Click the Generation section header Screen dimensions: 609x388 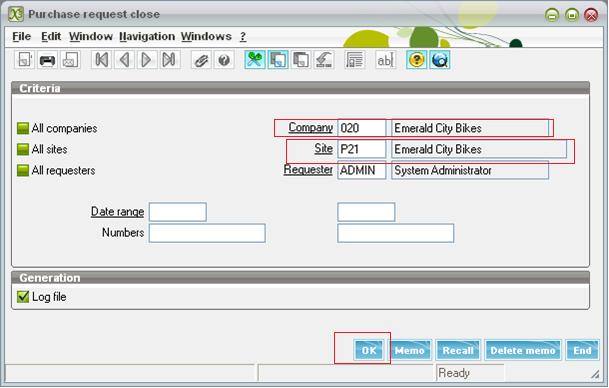coord(300,278)
